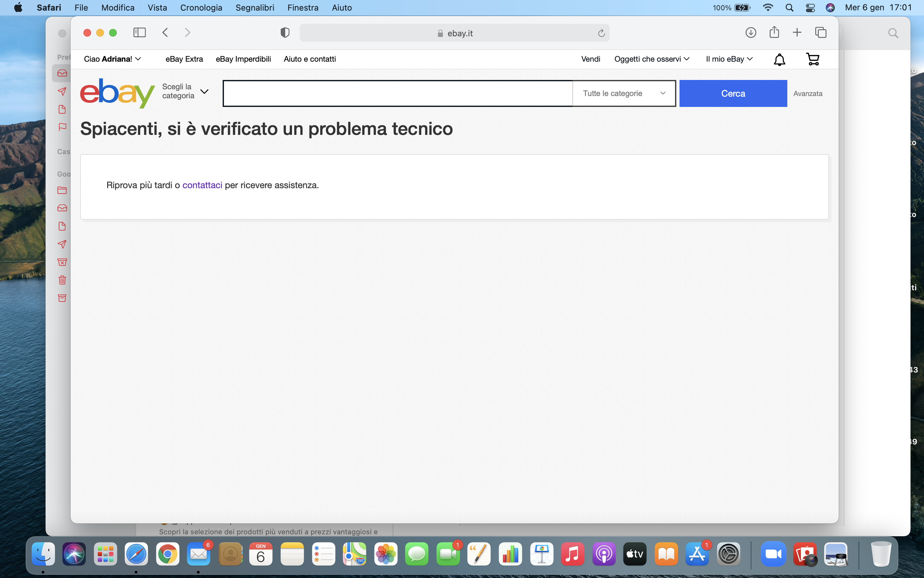Viewport: 924px width, 578px height.
Task: Open the Cronologia menu
Action: pos(201,8)
